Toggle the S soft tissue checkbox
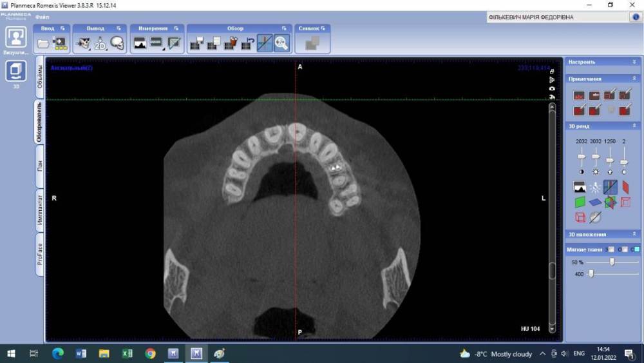Viewport: 644px width, 363px height. [x=611, y=250]
